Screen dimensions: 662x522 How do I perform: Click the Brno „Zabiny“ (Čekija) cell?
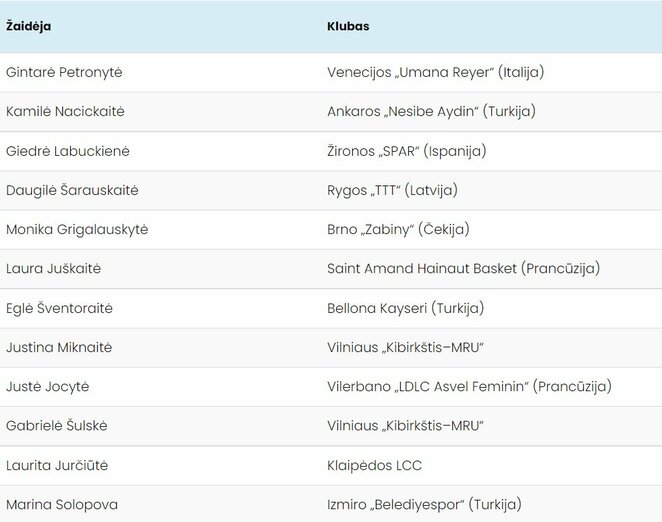click(x=398, y=229)
